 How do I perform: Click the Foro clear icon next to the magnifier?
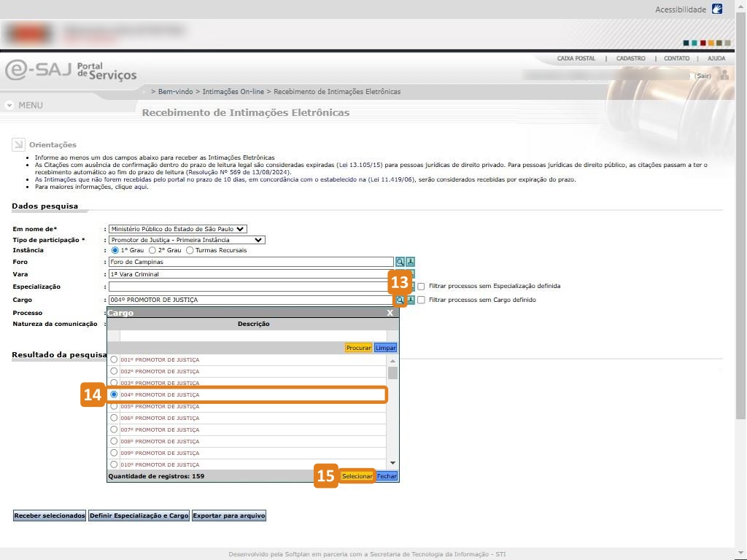pyautogui.click(x=411, y=262)
